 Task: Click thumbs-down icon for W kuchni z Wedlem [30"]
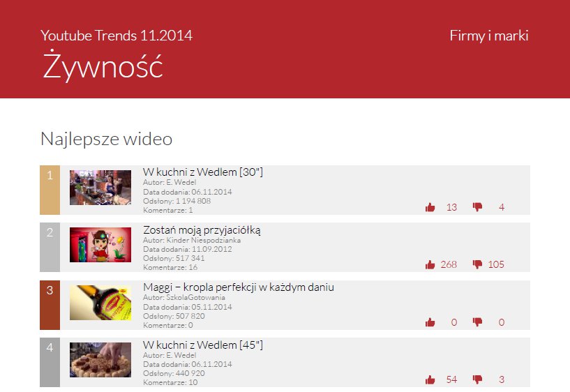click(x=477, y=207)
